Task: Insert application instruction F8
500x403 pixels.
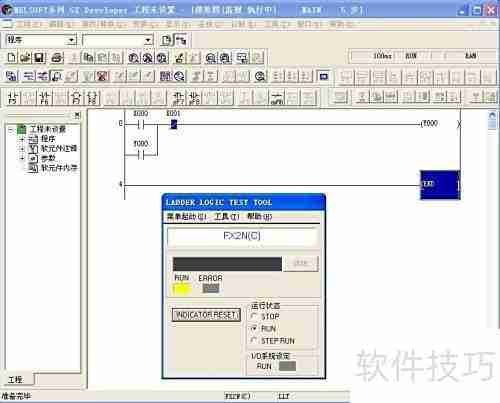Action: tap(92, 98)
